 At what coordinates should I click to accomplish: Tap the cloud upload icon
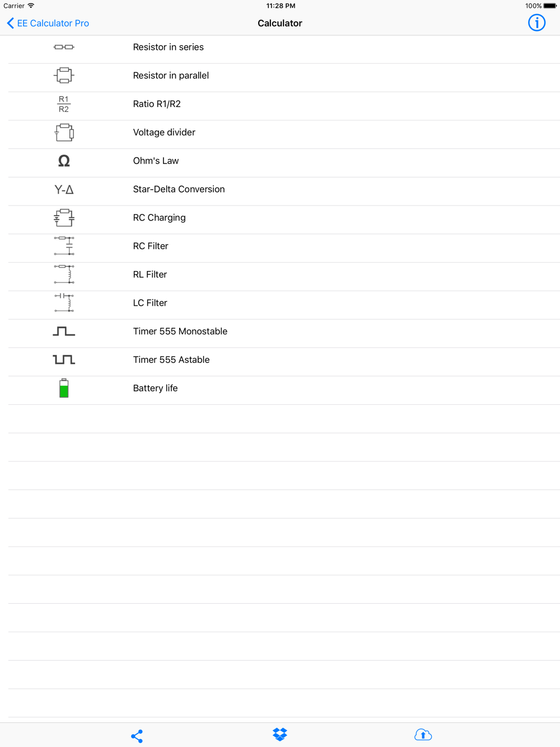[x=423, y=734]
